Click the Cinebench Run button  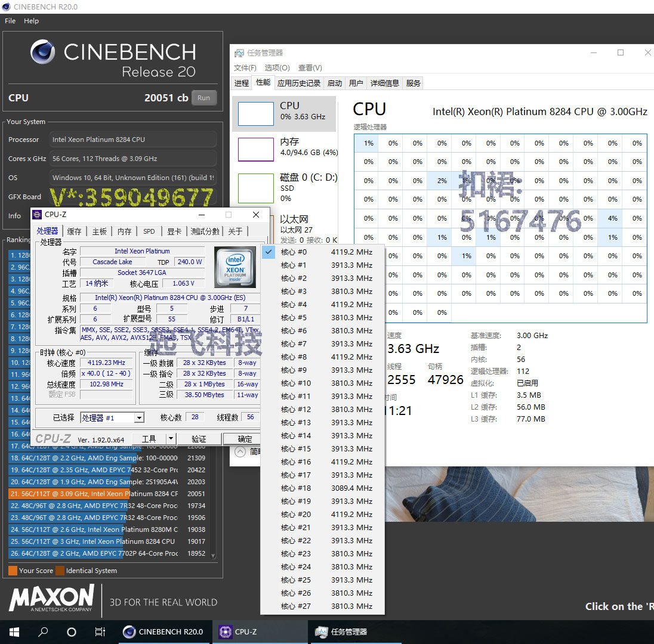[204, 98]
